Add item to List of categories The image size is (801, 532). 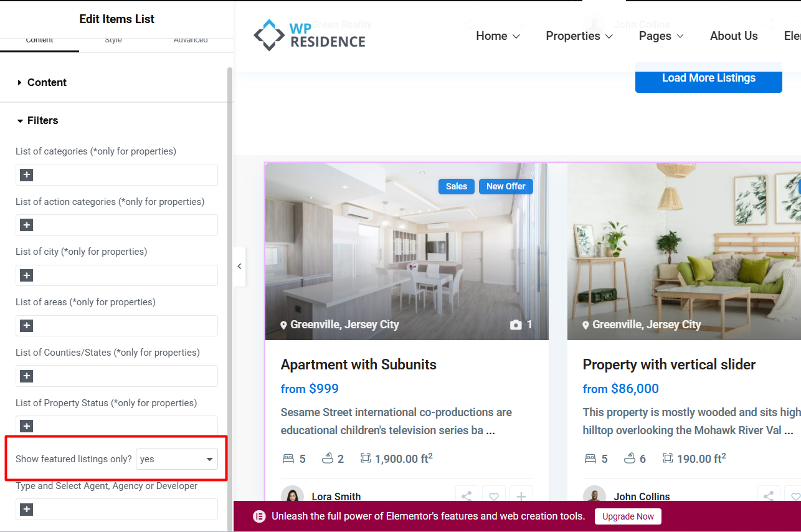point(26,175)
